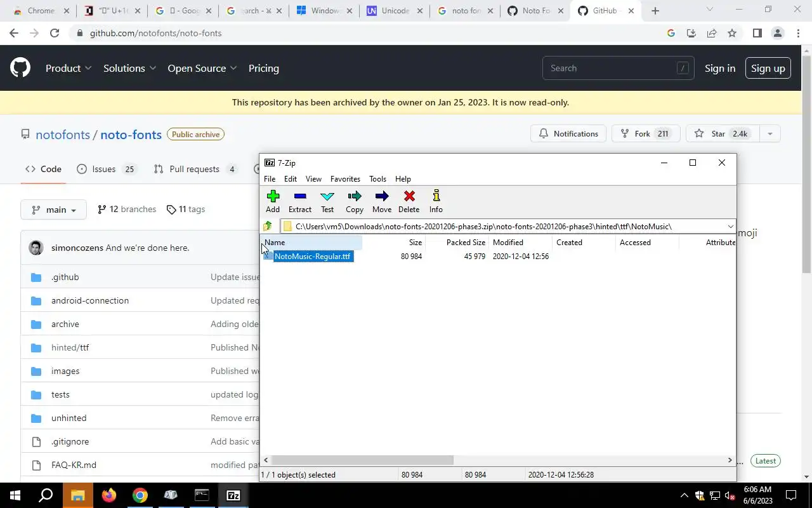The image size is (812, 508).
Task: Open the Help menu in 7-Zip
Action: tap(403, 179)
